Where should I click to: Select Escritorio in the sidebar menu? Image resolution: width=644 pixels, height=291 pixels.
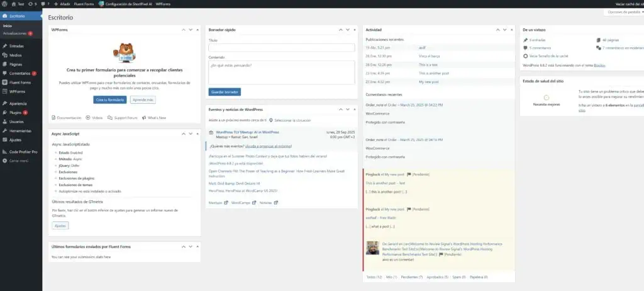(21, 16)
